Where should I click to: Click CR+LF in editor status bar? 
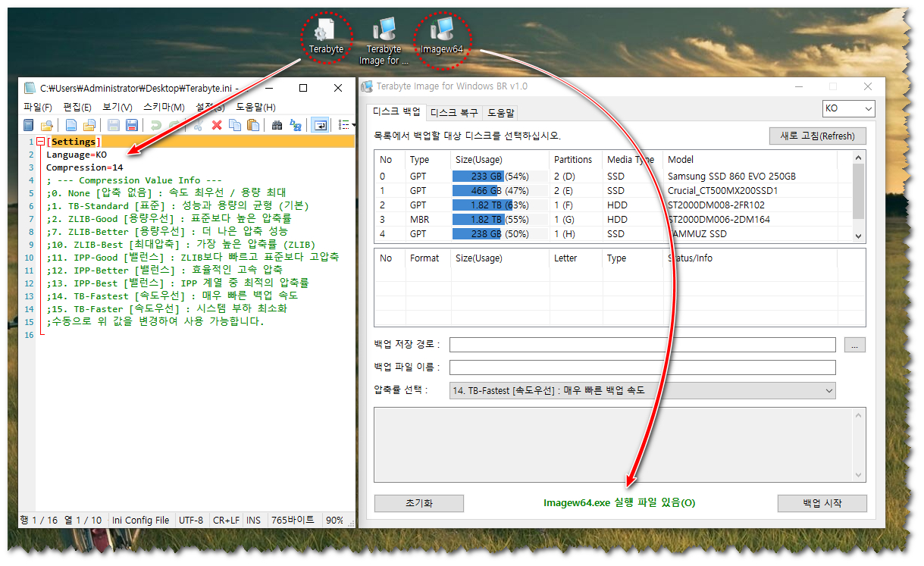[226, 521]
